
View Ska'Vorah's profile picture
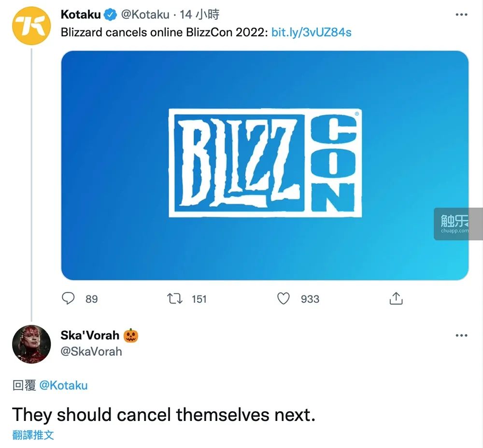coord(31,344)
